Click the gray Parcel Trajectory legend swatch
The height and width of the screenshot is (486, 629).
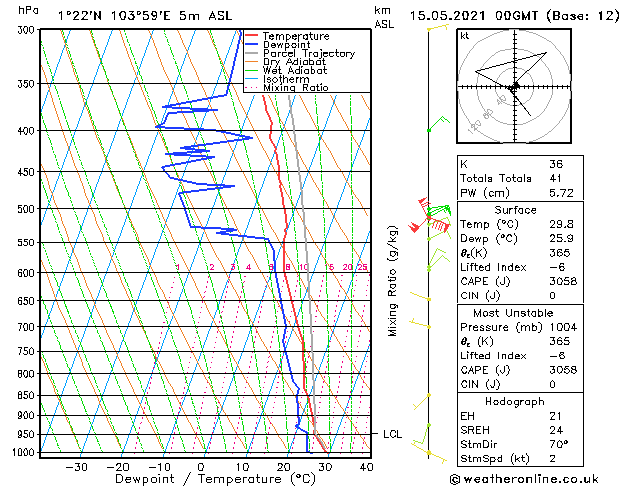tap(252, 53)
